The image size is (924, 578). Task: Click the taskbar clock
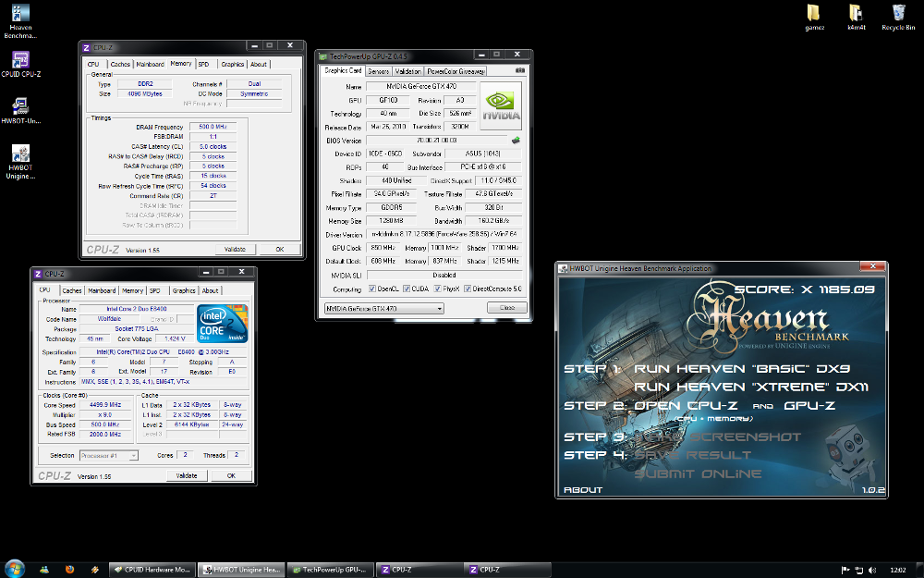point(897,570)
